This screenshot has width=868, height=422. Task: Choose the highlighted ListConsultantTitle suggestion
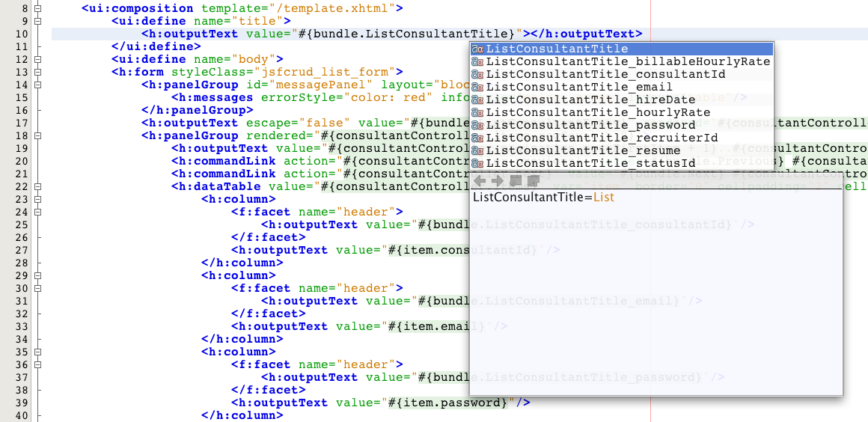click(557, 49)
